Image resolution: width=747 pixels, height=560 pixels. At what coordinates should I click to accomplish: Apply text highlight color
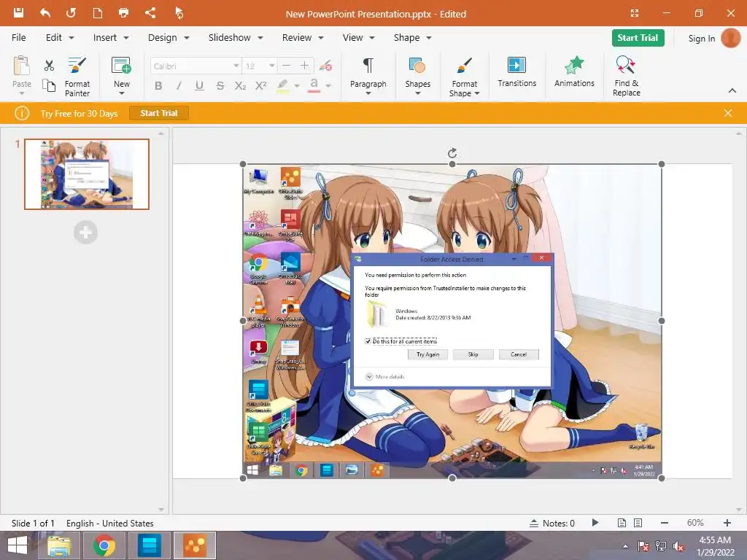[x=282, y=86]
